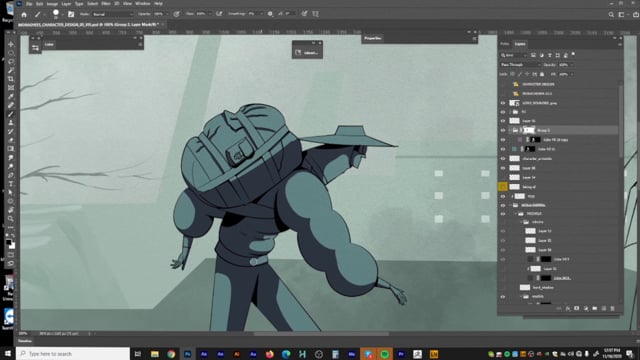Viewport: 640px width, 360px height.
Task: Open the Filter menu
Action: pos(106,4)
